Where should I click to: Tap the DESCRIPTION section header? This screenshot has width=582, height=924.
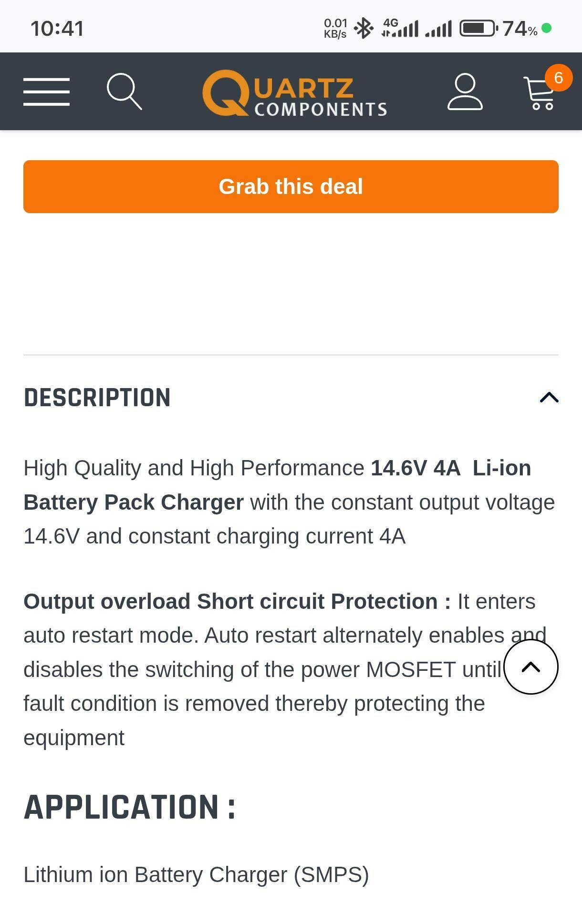coord(97,398)
